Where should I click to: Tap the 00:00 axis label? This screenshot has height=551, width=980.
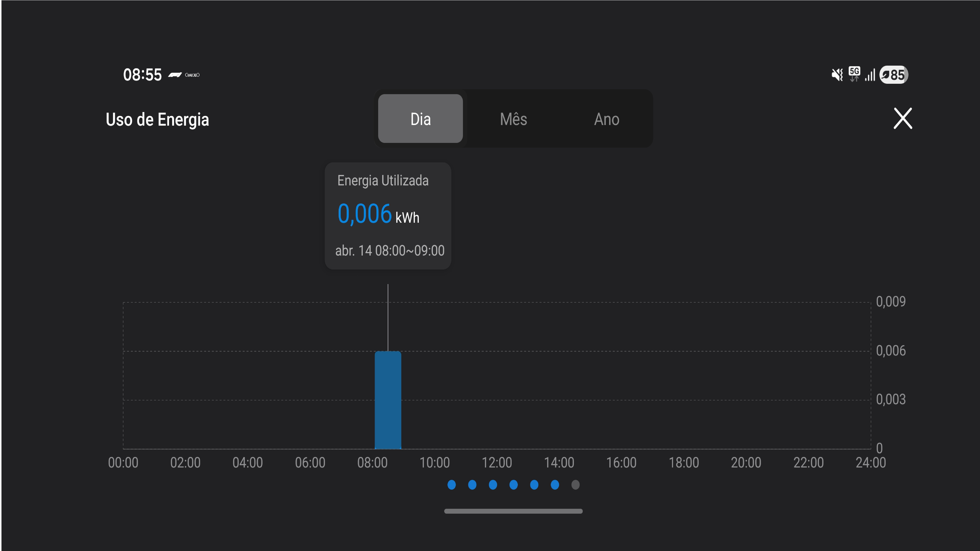tap(123, 463)
